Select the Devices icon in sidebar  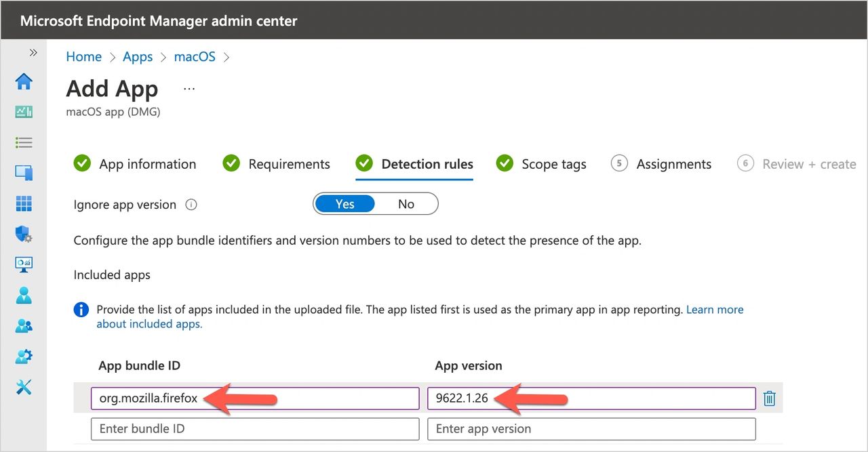pyautogui.click(x=24, y=173)
